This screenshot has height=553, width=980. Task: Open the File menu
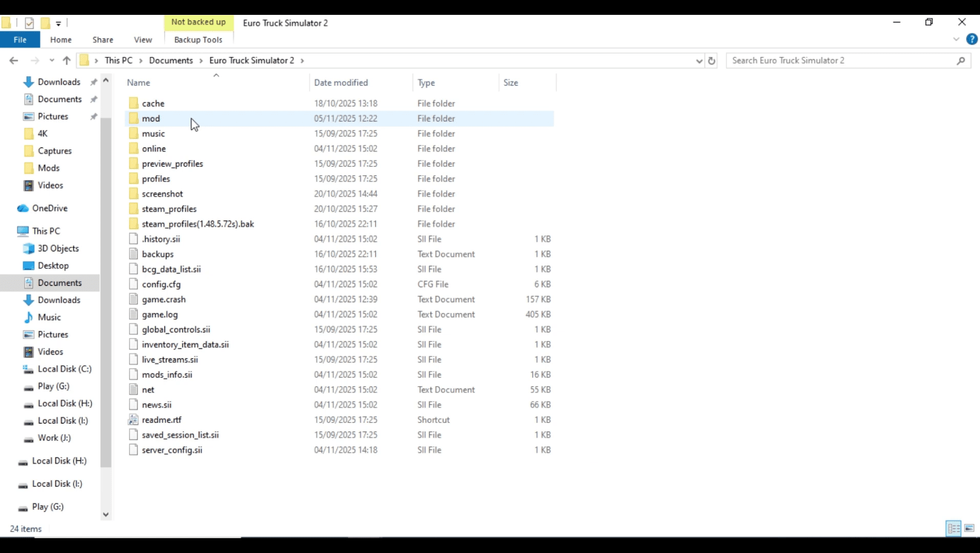[x=20, y=39]
